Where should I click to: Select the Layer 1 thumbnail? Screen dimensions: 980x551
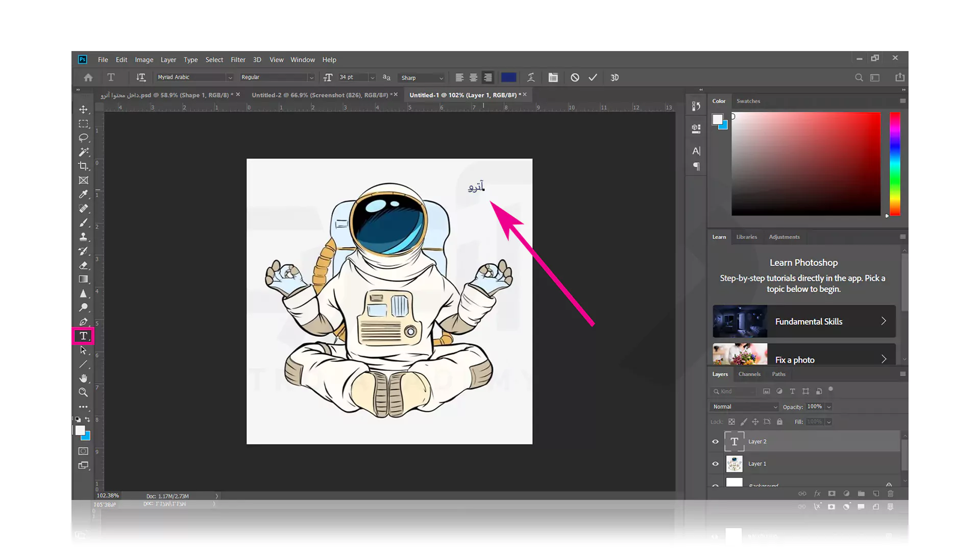coord(734,464)
